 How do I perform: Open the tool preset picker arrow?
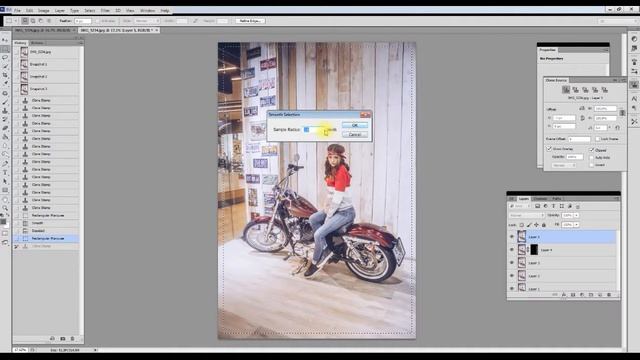point(16,21)
